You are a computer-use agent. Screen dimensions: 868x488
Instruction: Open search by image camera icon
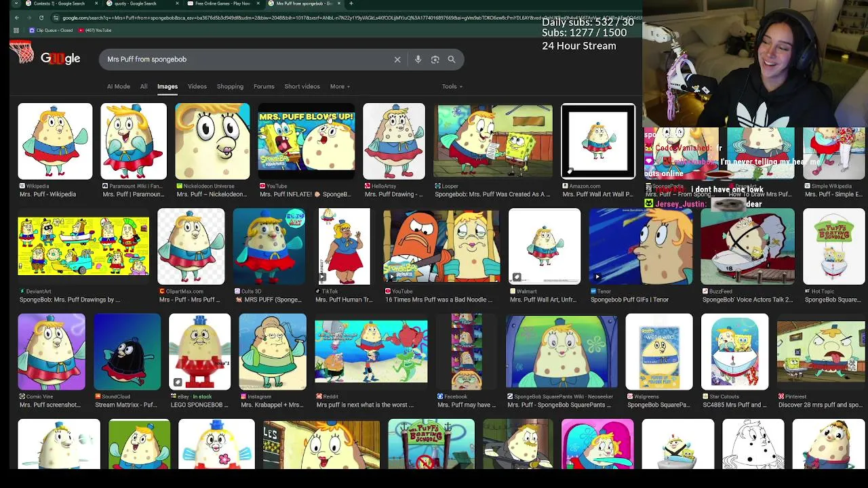pos(435,60)
